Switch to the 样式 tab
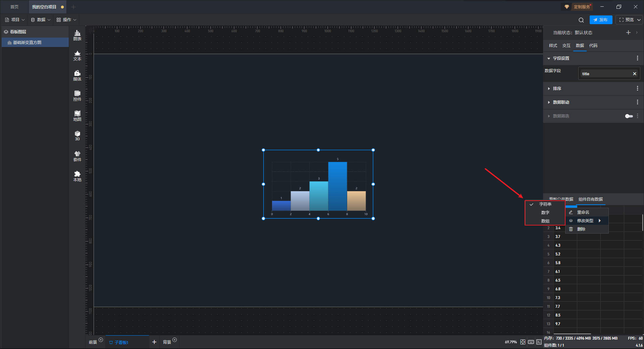The image size is (644, 349). pos(553,46)
